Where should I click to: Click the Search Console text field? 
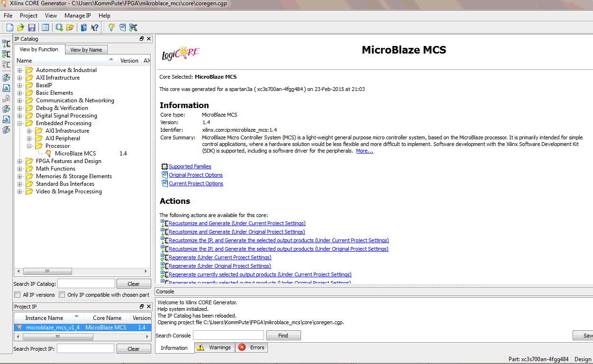(228, 336)
